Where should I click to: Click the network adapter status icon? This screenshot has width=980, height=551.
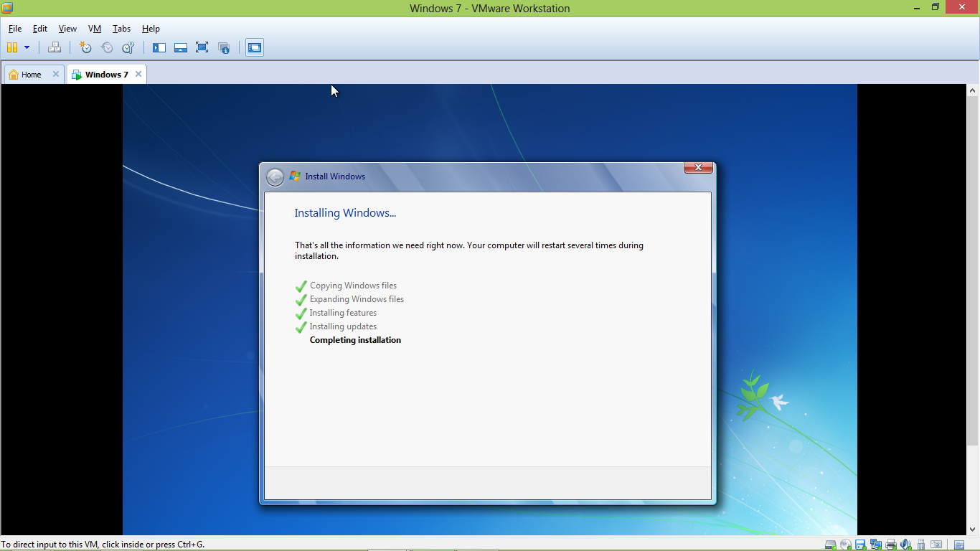pyautogui.click(x=876, y=545)
